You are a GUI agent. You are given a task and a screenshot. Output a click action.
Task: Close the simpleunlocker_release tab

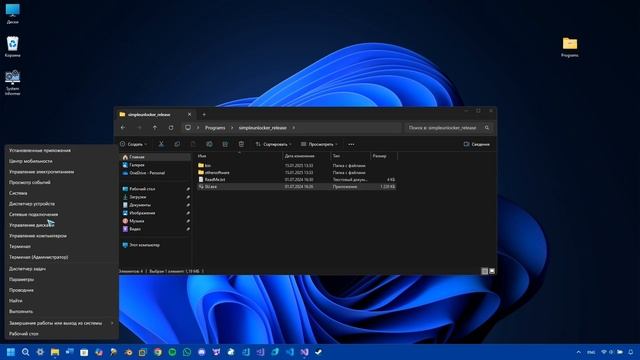189,114
